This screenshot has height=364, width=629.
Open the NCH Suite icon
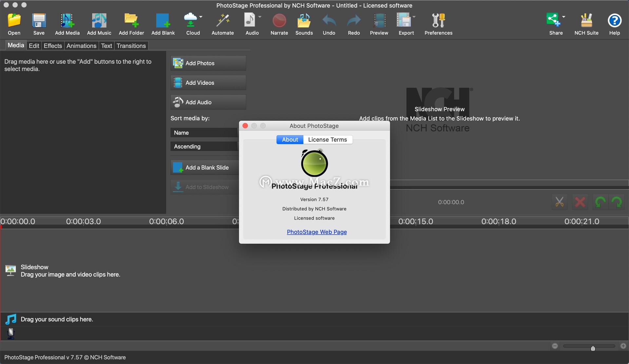586,21
